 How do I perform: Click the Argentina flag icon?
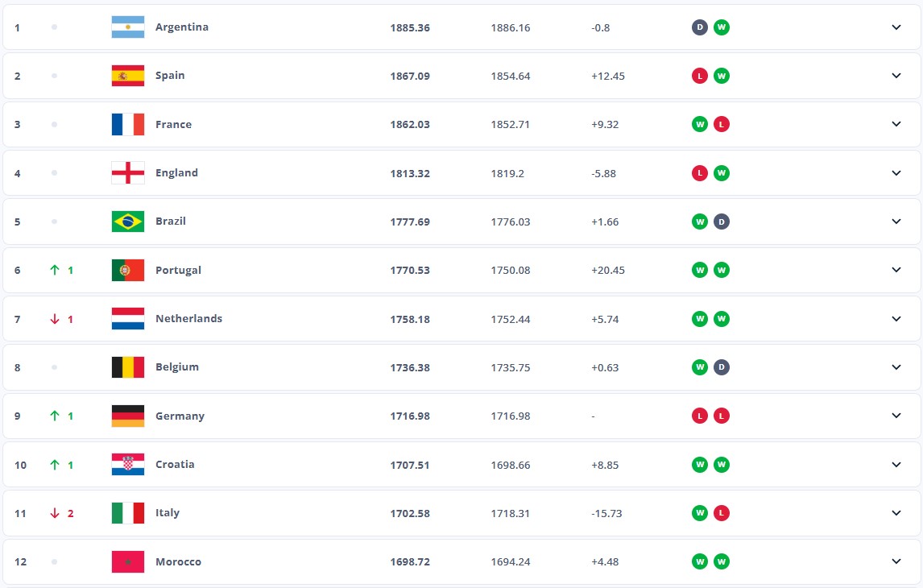pos(127,27)
